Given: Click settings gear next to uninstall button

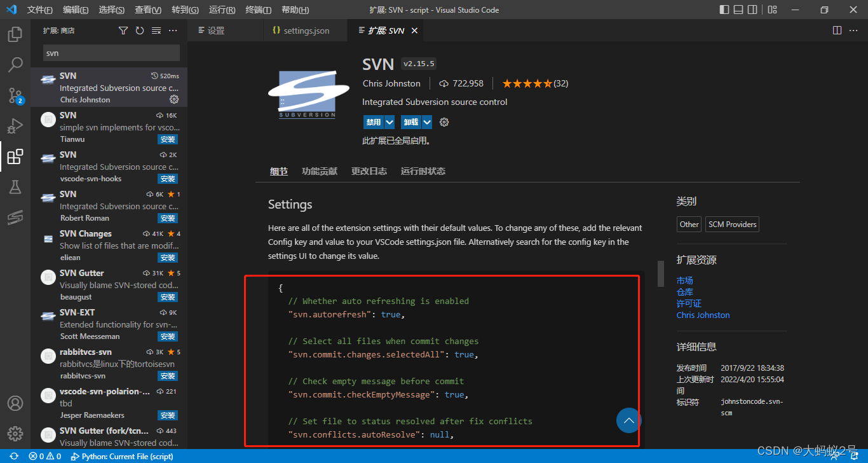Looking at the screenshot, I should pyautogui.click(x=444, y=122).
